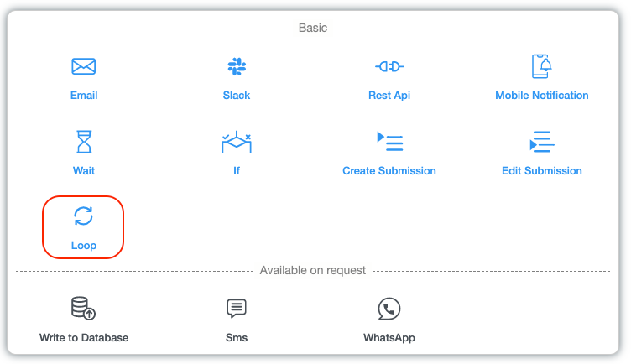This screenshot has width=631, height=364.
Task: Select the Edit Submission list icon
Action: pyautogui.click(x=541, y=142)
